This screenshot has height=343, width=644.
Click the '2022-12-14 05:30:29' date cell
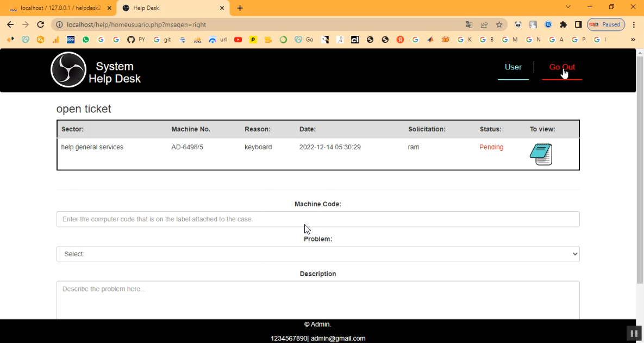coord(330,147)
